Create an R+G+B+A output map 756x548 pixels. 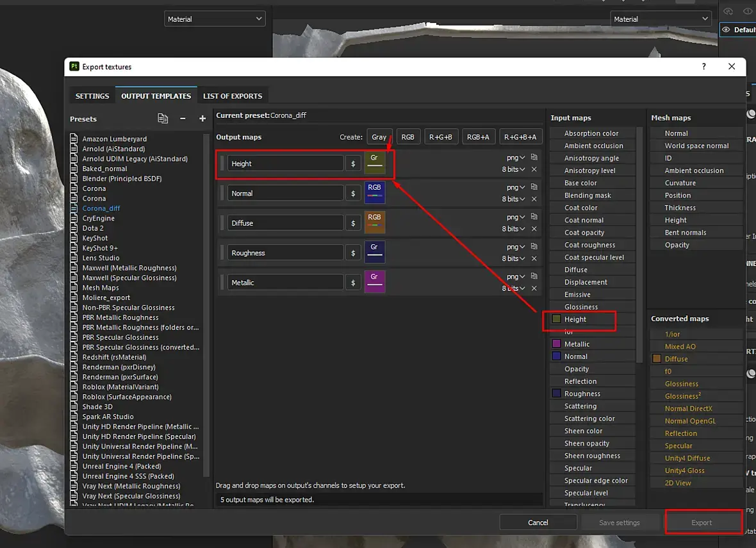520,137
